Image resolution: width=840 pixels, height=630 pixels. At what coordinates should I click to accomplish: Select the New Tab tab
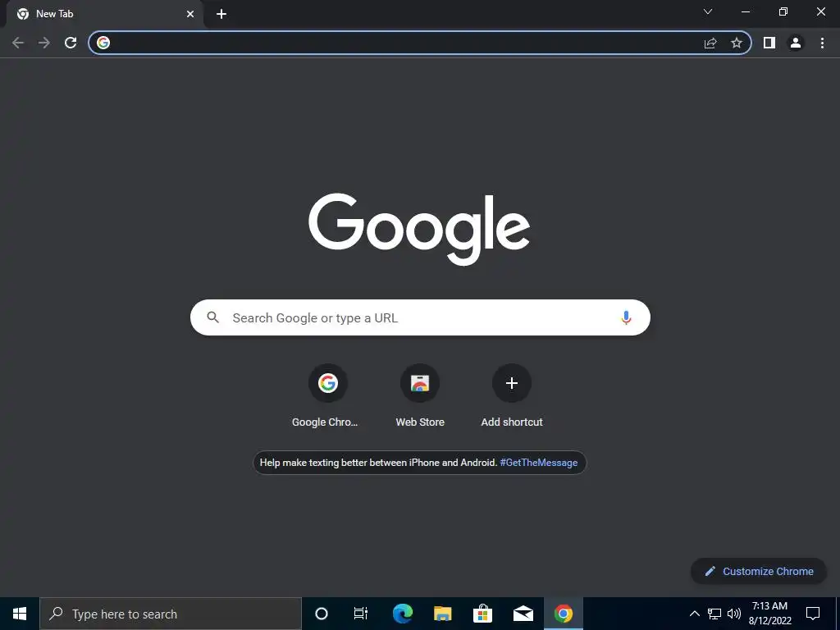pos(104,14)
